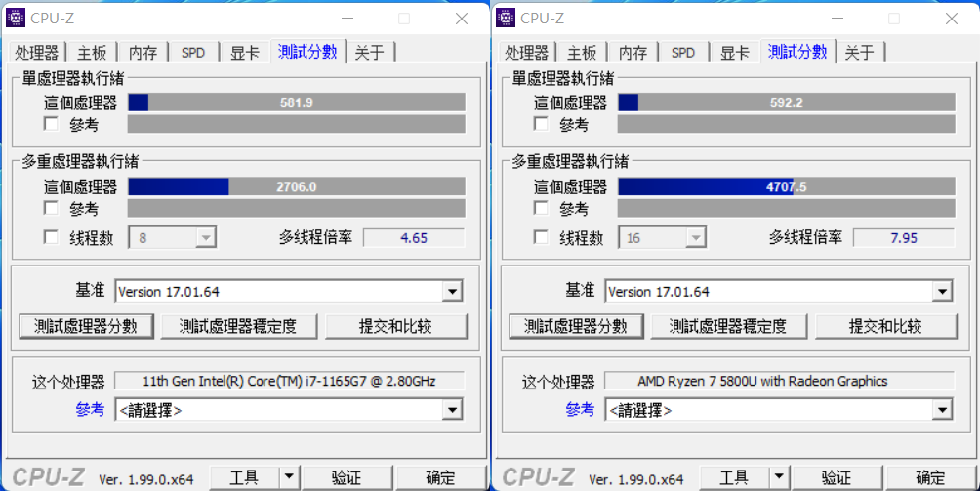The width and height of the screenshot is (980, 491).
Task: Minimize the right CPU-Z window
Action: (837, 19)
